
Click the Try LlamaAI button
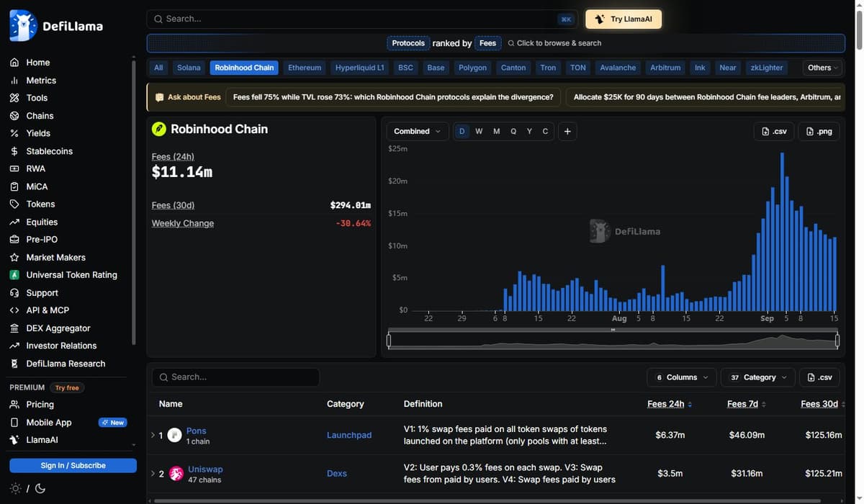tap(624, 19)
